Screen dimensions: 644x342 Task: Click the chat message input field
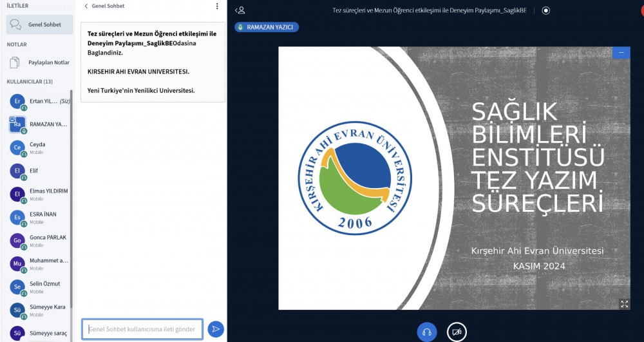point(142,329)
